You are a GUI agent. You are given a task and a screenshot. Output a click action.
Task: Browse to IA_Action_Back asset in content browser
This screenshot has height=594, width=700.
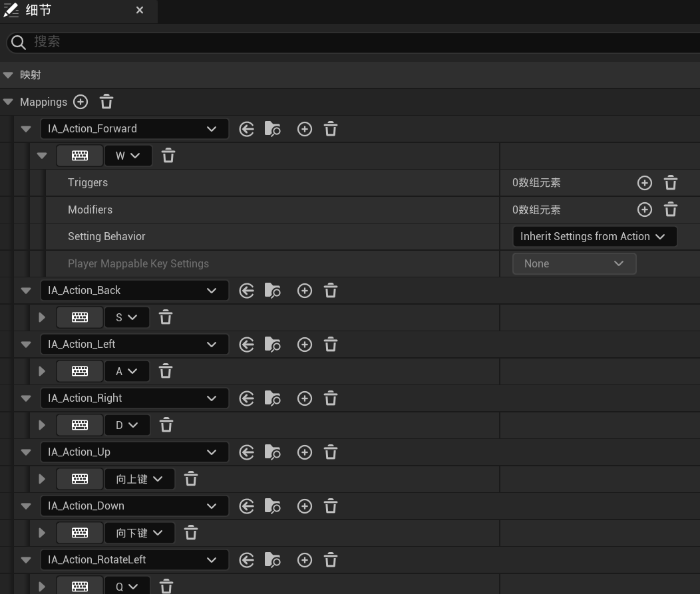pos(272,291)
